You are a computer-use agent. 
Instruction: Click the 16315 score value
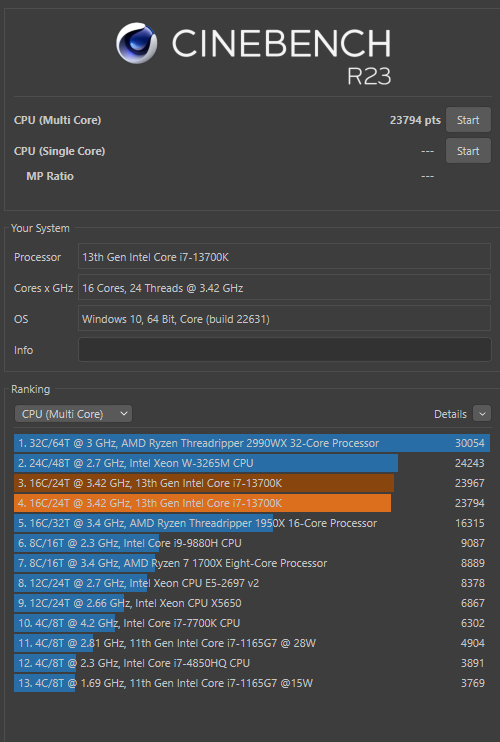coord(470,523)
